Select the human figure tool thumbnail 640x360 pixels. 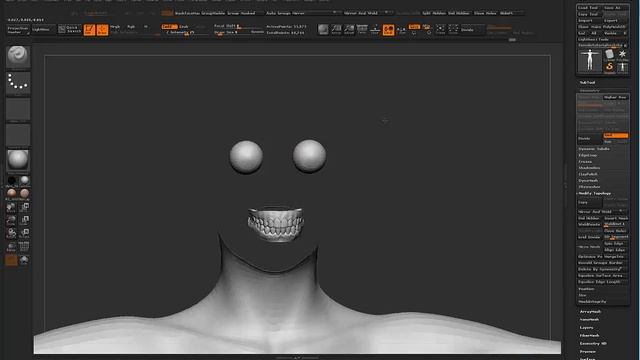pyautogui.click(x=590, y=61)
